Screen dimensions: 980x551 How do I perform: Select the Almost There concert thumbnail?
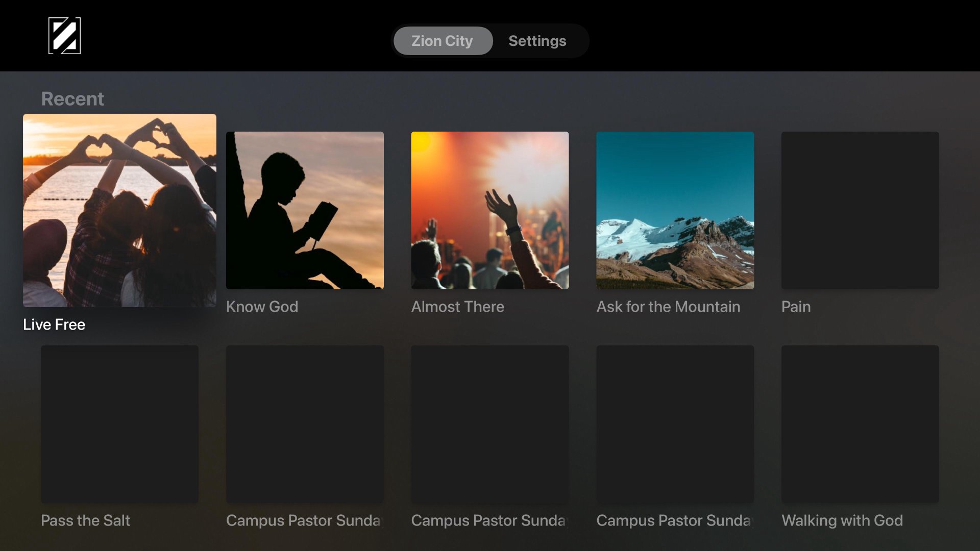tap(489, 210)
